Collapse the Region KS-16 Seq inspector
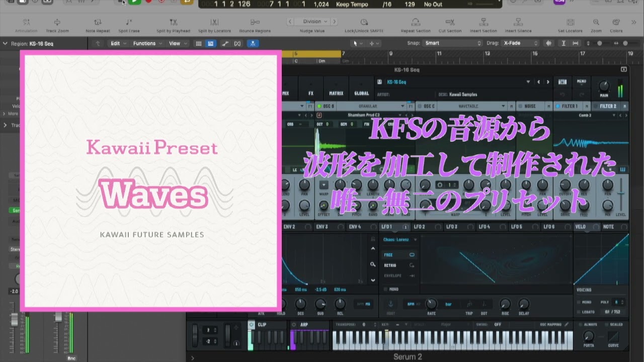Screen dimensions: 644x362 [5, 44]
